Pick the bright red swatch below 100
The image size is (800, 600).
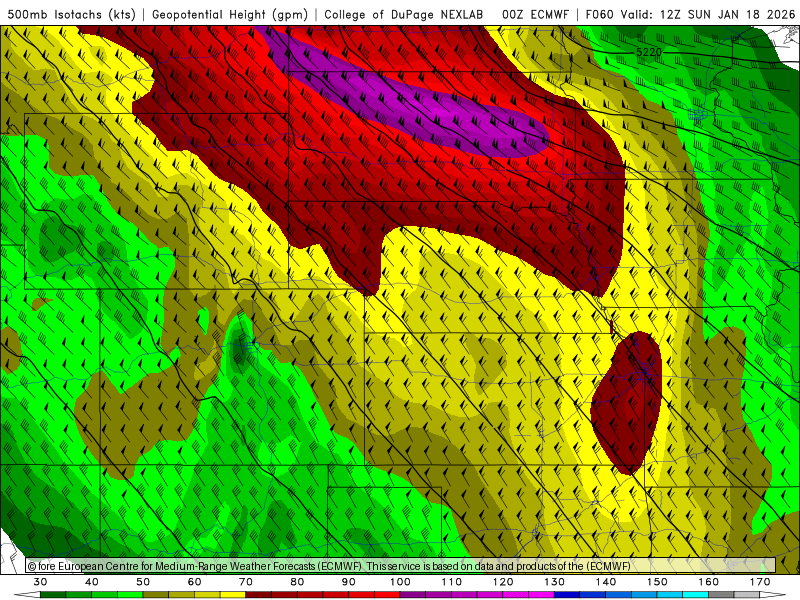pos(387,595)
